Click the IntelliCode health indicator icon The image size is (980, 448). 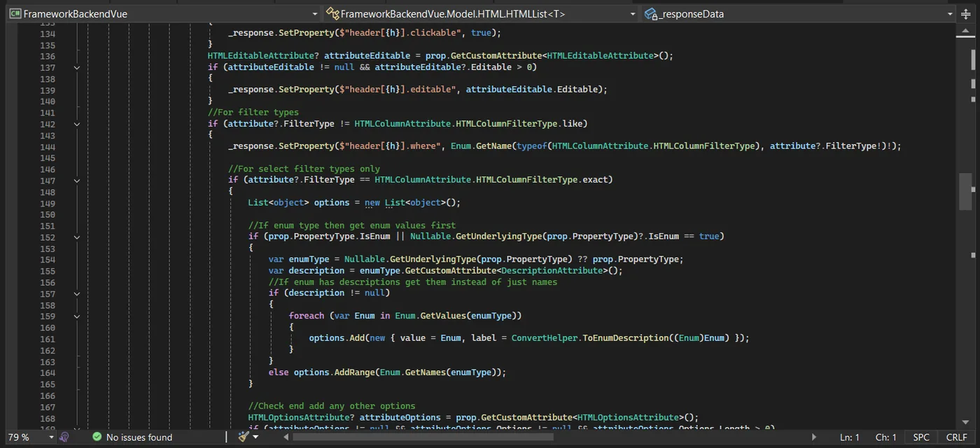[64, 437]
